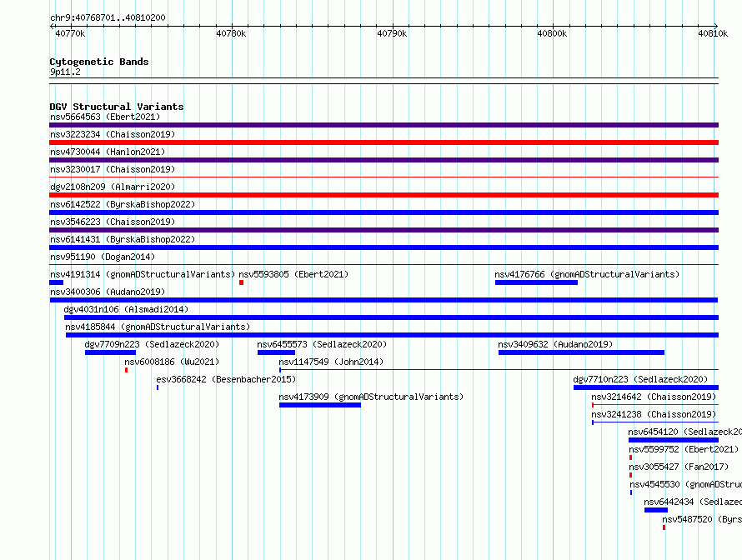Click the nsv3230017 (Chaisson2019) label
The height and width of the screenshot is (560, 742).
(113, 169)
